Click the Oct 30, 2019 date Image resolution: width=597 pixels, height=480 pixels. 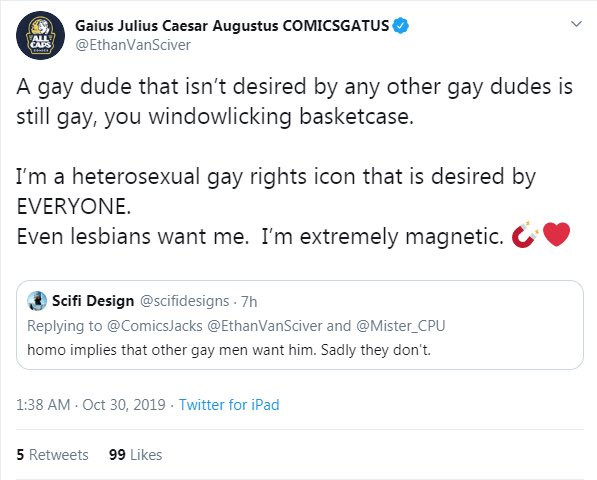[124, 405]
